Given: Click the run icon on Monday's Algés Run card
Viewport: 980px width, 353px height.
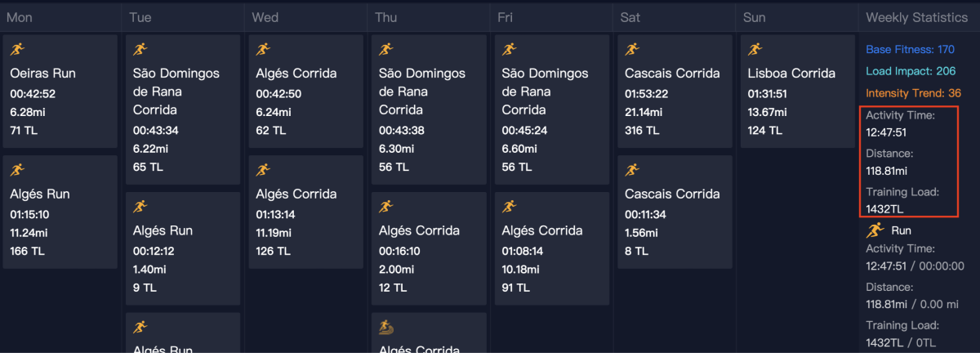Looking at the screenshot, I should [x=17, y=171].
